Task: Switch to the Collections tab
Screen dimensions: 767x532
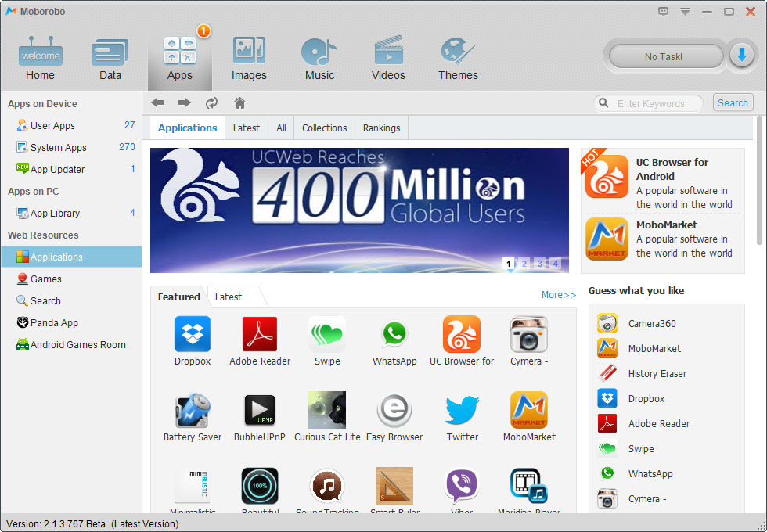Action: click(x=324, y=128)
